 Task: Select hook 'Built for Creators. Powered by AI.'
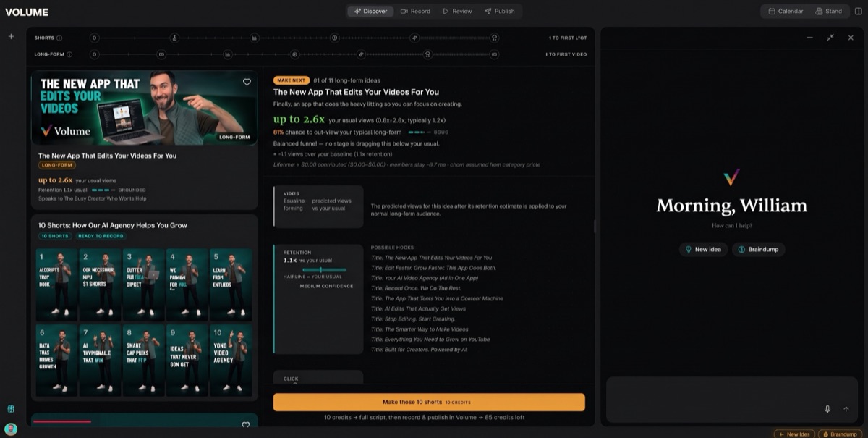(420, 349)
